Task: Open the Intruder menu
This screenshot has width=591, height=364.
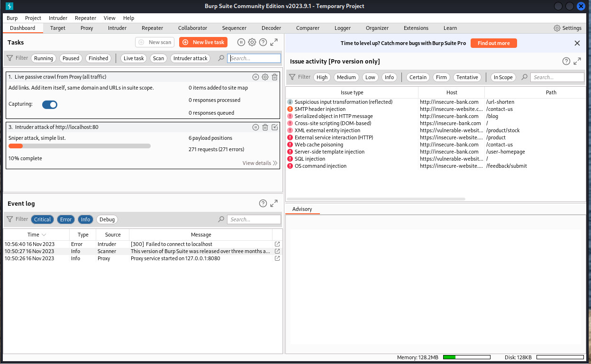Action: [58, 18]
